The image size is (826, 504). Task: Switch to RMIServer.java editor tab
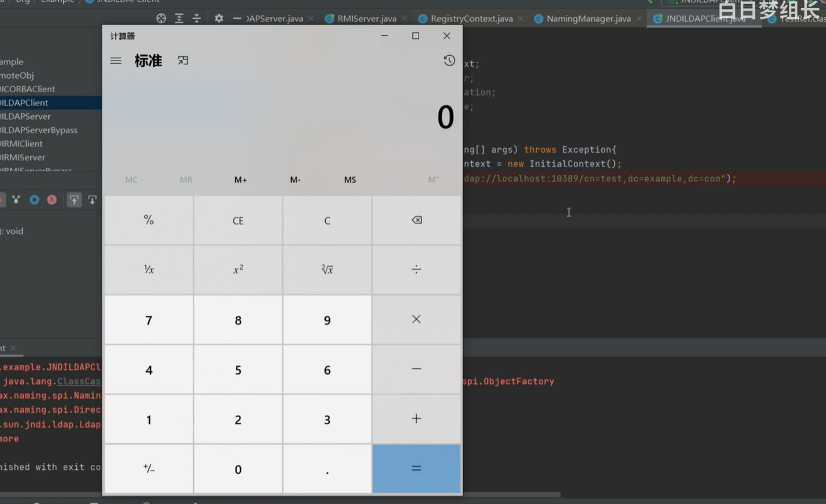367,19
